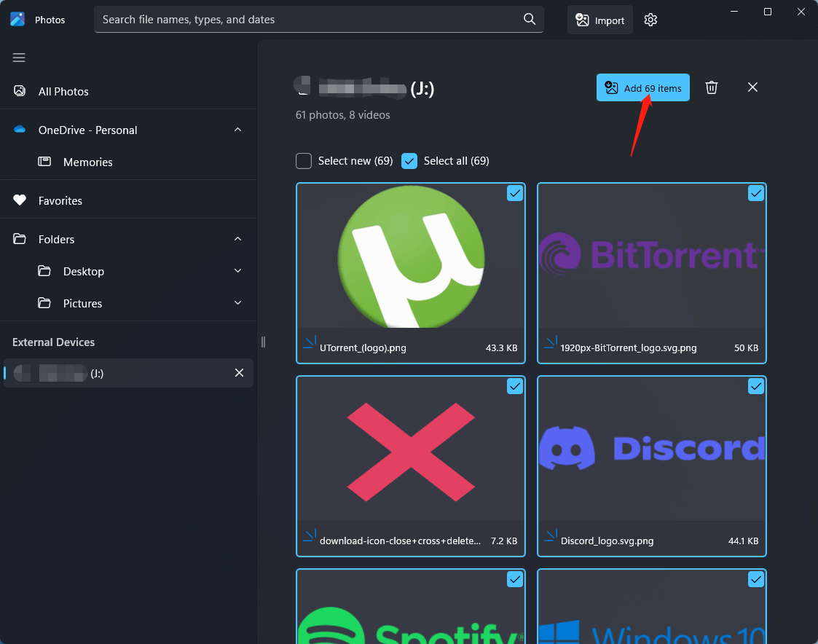Click the search file names field
The width and height of the screenshot is (818, 644).
(x=319, y=20)
